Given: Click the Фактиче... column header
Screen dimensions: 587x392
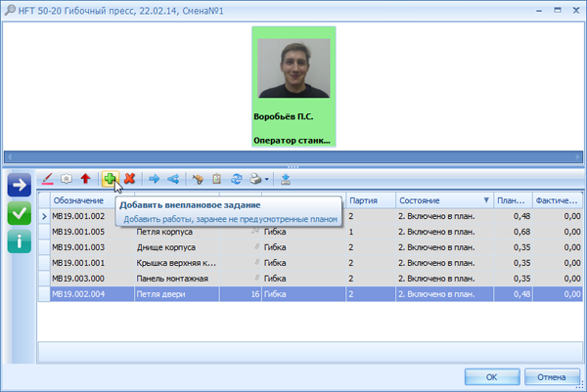Looking at the screenshot, I should point(558,200).
